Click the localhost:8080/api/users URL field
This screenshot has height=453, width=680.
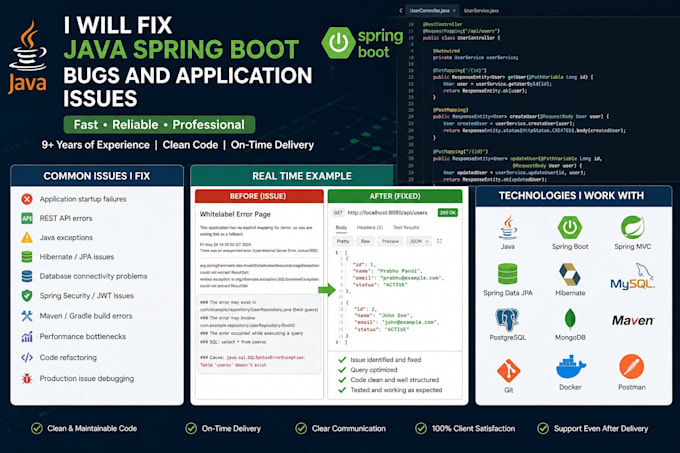[x=387, y=213]
